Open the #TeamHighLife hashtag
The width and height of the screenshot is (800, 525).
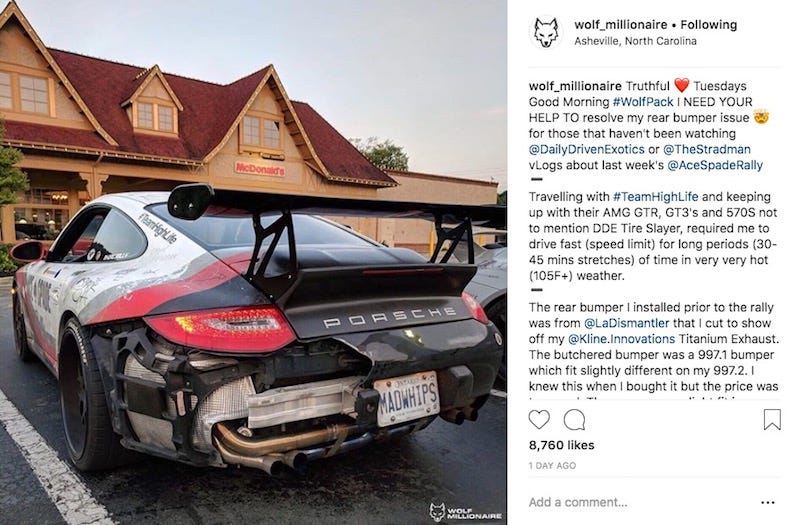pos(655,196)
